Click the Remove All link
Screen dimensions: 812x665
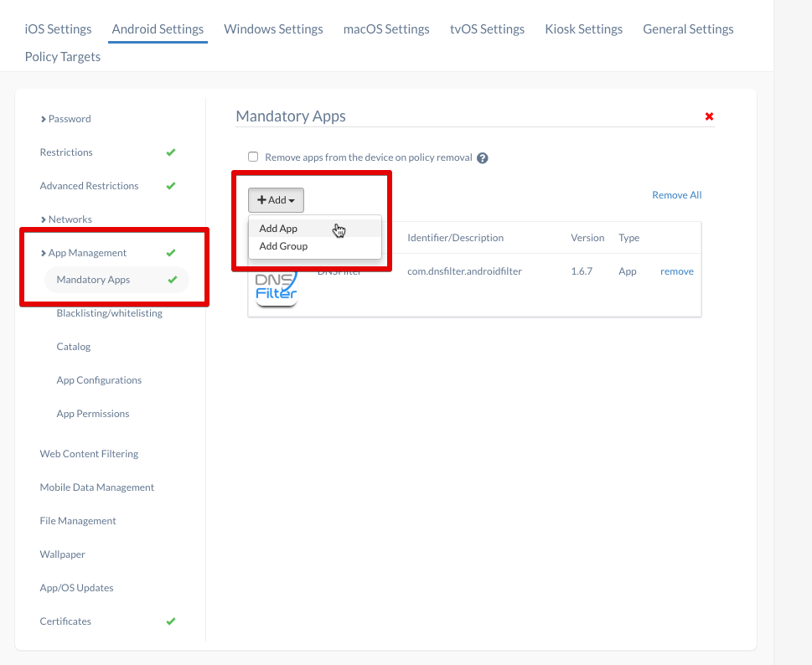coord(677,195)
